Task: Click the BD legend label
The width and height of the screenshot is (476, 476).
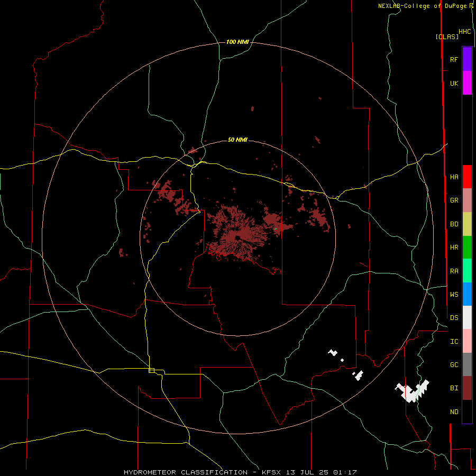Action: pyautogui.click(x=454, y=224)
